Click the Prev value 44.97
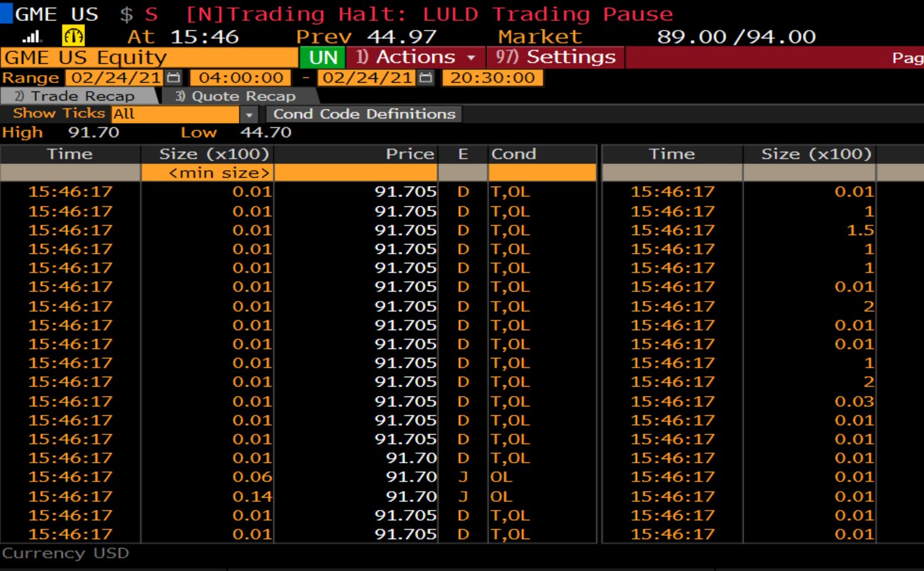The width and height of the screenshot is (924, 571). [x=402, y=37]
